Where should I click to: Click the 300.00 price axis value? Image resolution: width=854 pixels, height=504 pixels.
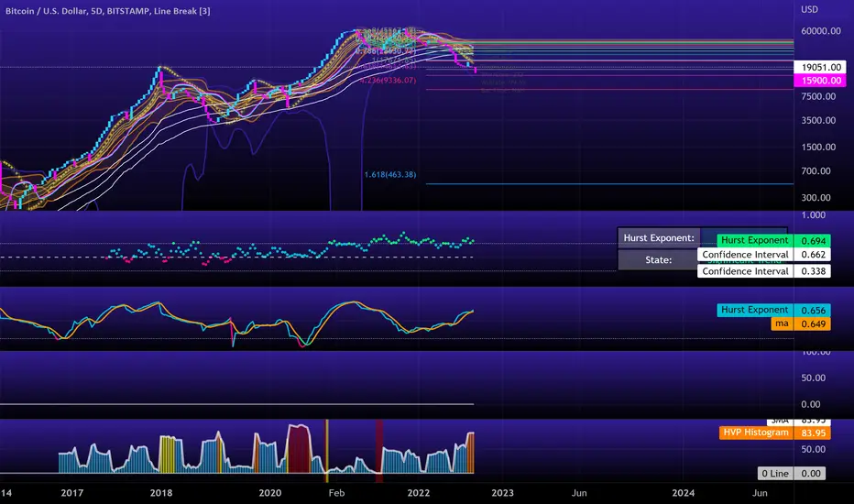point(816,198)
